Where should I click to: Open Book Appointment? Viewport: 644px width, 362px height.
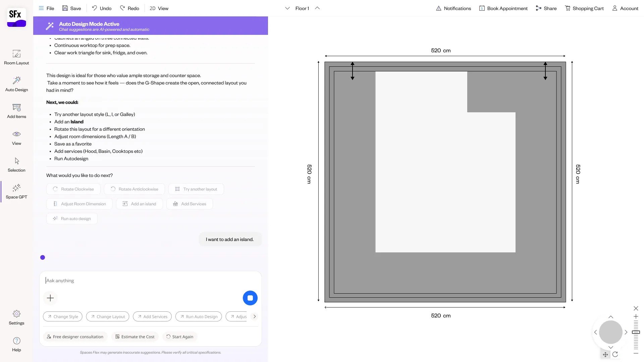pyautogui.click(x=503, y=8)
